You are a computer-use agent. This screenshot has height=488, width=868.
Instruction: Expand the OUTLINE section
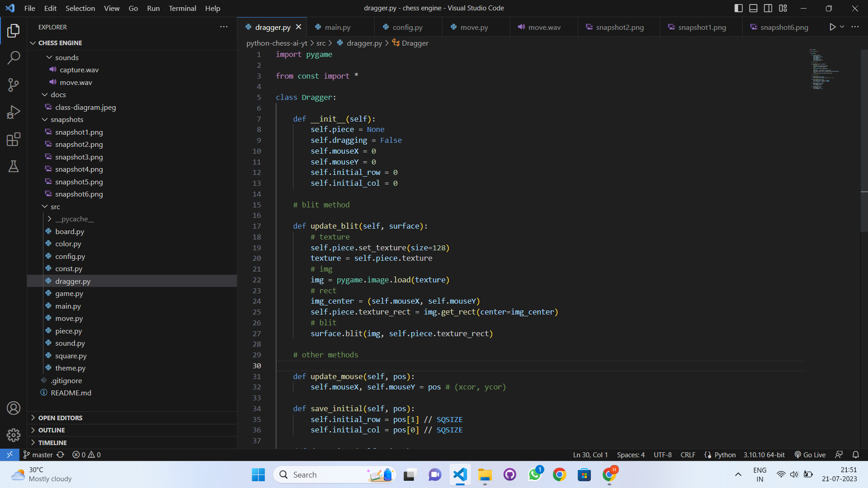(x=52, y=430)
